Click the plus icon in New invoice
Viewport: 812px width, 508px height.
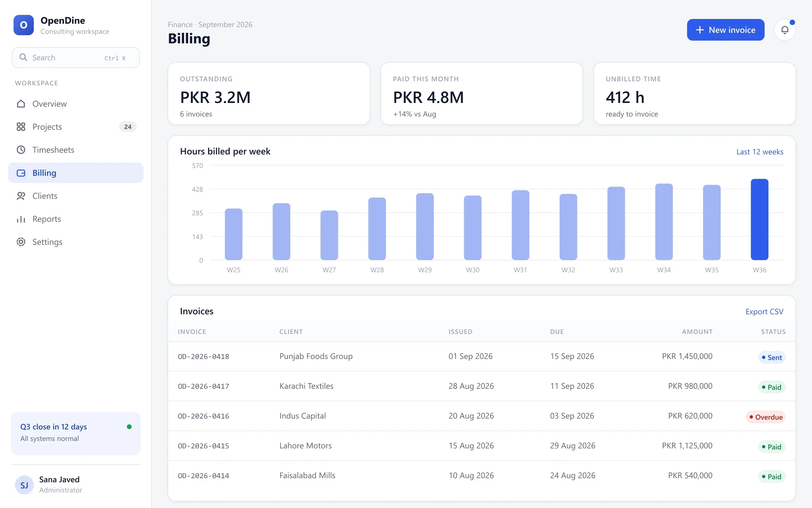700,30
